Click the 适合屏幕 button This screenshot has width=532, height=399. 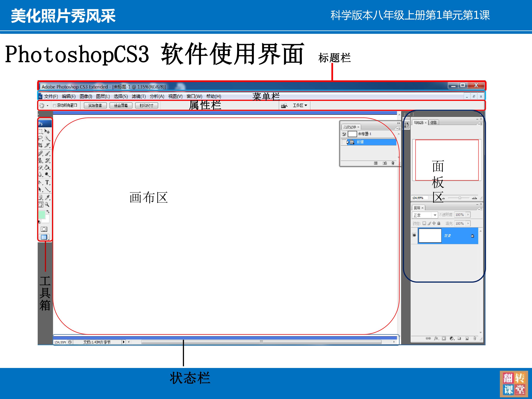coord(121,105)
